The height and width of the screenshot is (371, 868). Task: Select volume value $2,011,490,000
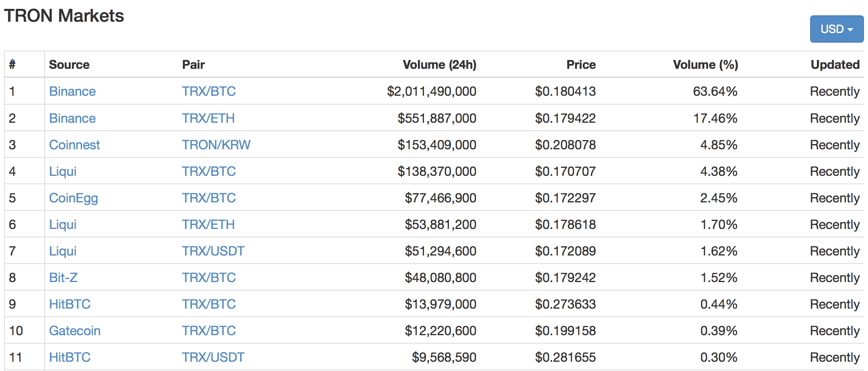click(x=432, y=91)
